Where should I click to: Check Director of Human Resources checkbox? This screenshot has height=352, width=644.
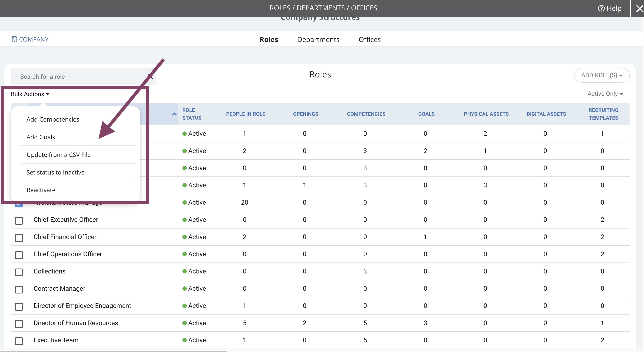[19, 324]
